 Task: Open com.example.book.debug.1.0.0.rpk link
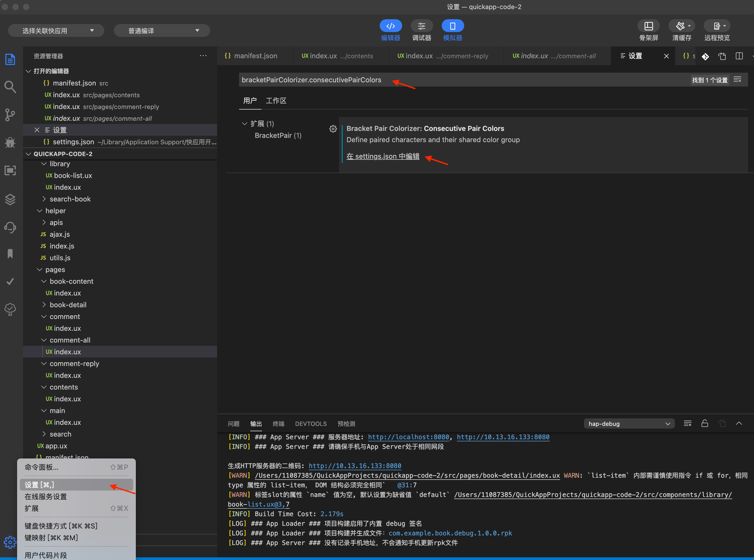click(x=451, y=533)
